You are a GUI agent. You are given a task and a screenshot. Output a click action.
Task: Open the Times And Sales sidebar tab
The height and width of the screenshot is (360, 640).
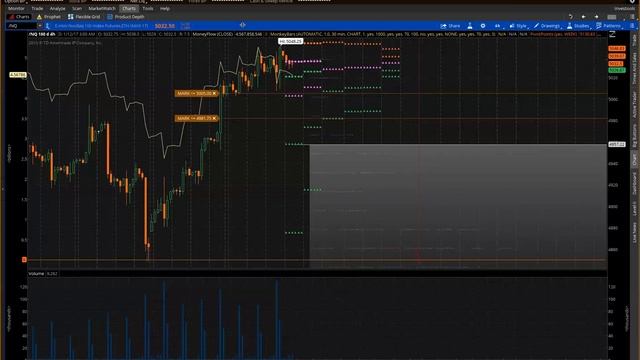(x=634, y=68)
